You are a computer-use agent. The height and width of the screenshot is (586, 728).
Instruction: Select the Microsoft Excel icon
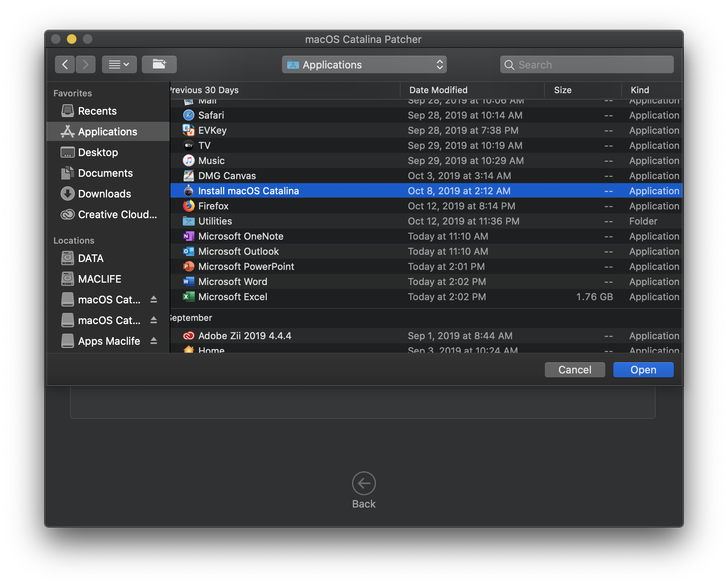(x=189, y=297)
